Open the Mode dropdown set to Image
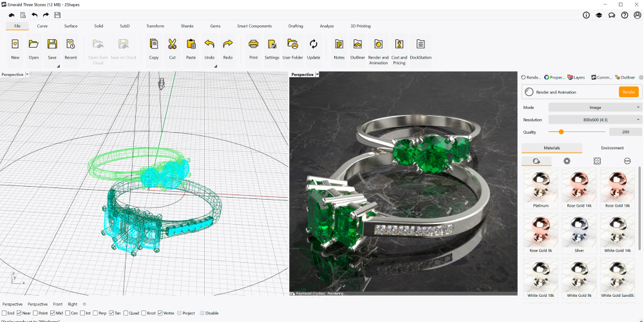Screen dimensions: 644x322 [x=594, y=107]
